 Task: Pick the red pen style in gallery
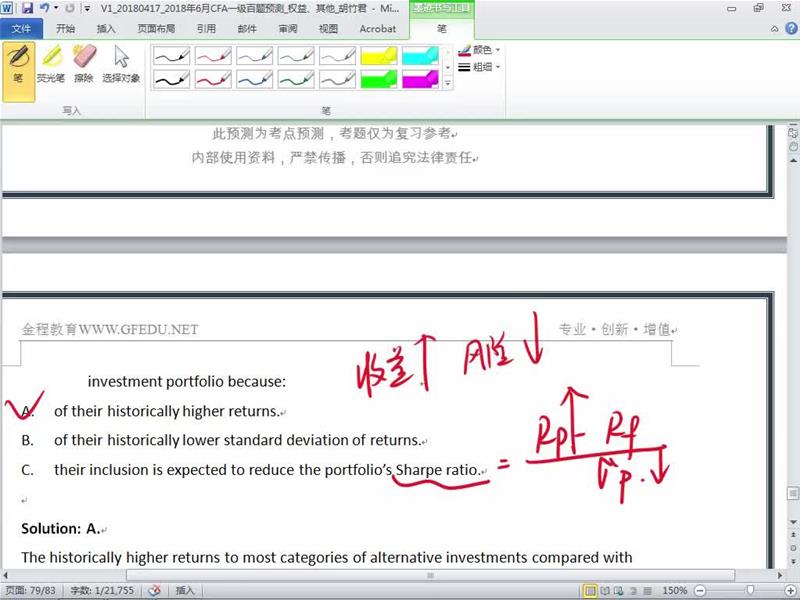click(213, 56)
